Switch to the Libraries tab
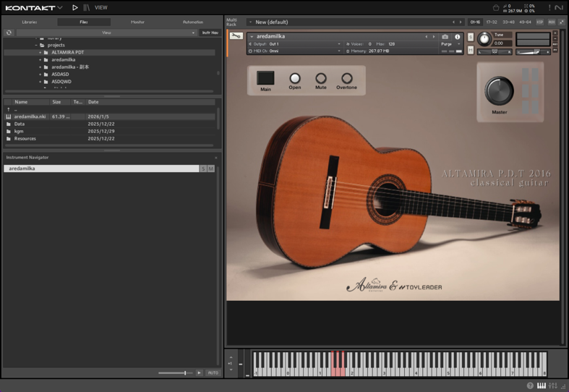 point(30,22)
